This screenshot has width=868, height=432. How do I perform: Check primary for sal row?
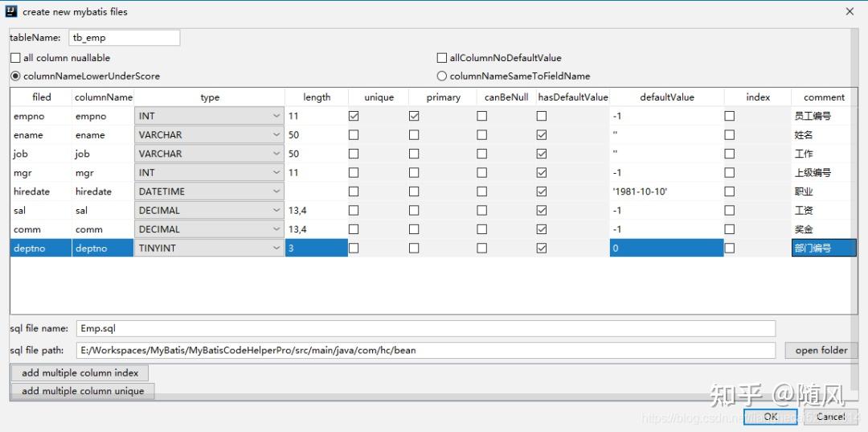(414, 210)
